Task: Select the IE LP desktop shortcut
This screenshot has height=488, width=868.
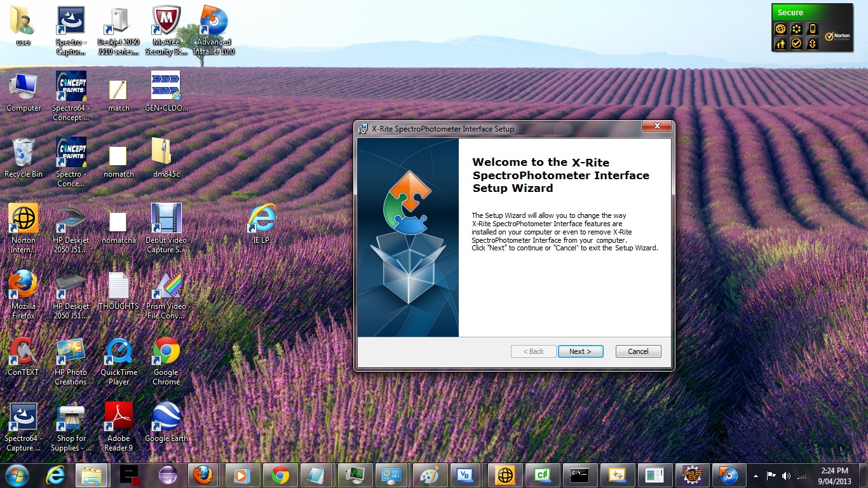Action: pos(261,223)
